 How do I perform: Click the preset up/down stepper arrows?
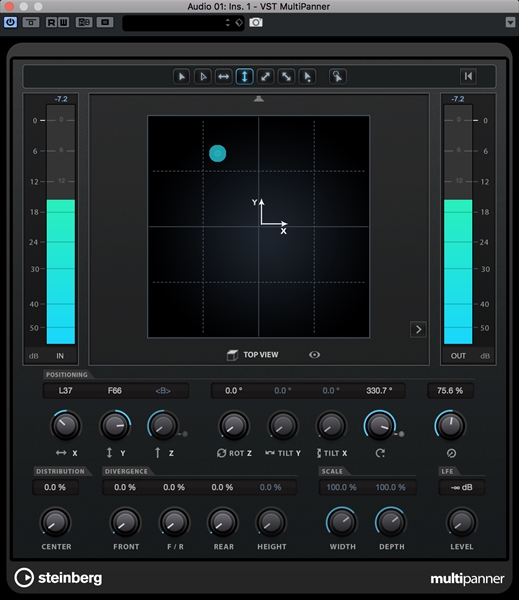pos(228,23)
